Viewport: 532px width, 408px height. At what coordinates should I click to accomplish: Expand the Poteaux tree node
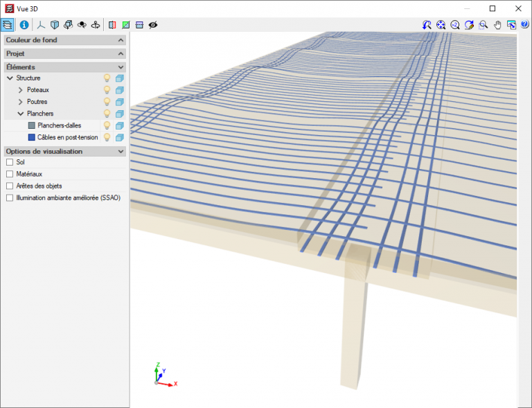tap(21, 90)
